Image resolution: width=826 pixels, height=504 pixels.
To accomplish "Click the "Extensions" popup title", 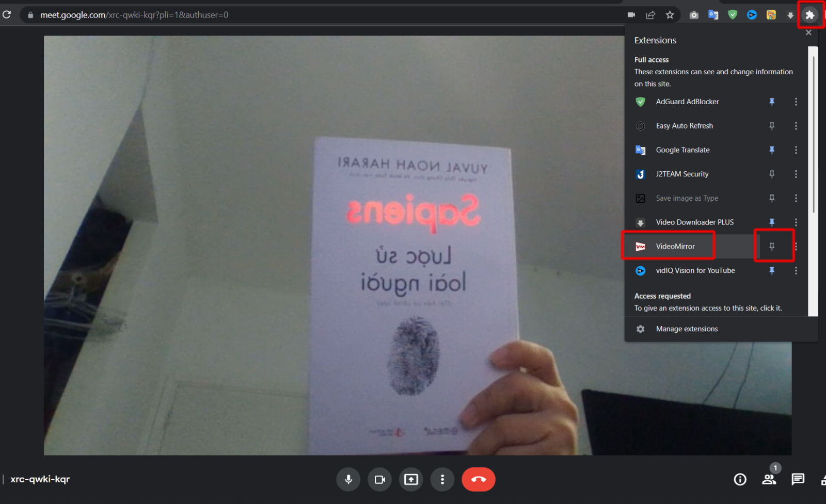I will point(655,40).
